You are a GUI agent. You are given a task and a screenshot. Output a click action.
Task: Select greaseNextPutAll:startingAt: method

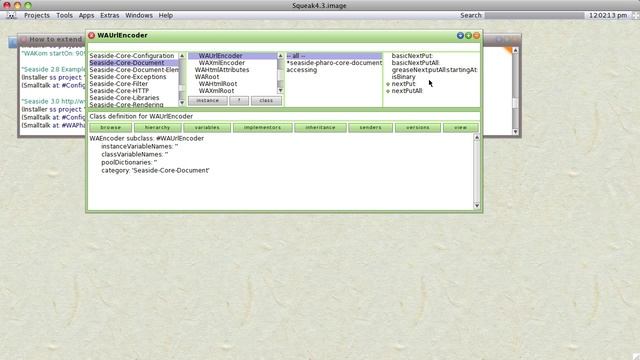[x=434, y=70]
